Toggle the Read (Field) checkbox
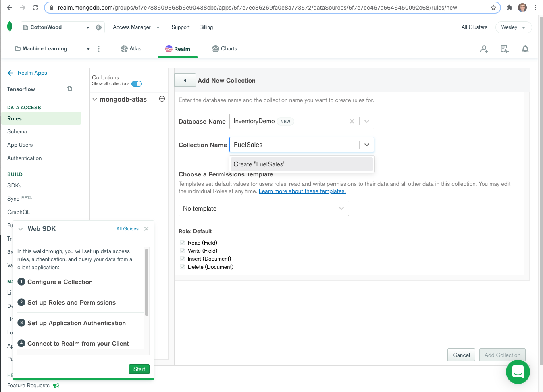The width and height of the screenshot is (543, 392). pyautogui.click(x=183, y=243)
